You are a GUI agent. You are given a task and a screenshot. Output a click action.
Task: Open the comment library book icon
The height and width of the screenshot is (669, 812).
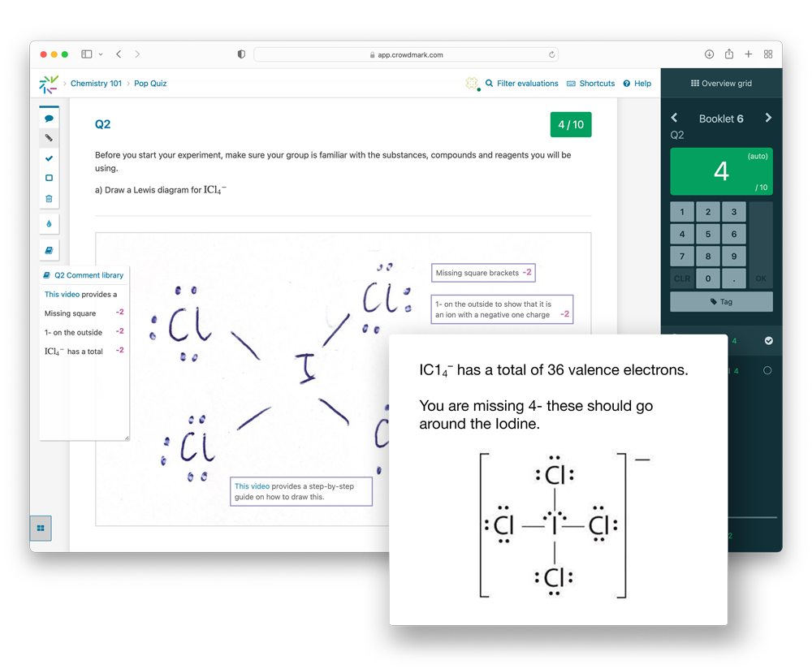49,250
